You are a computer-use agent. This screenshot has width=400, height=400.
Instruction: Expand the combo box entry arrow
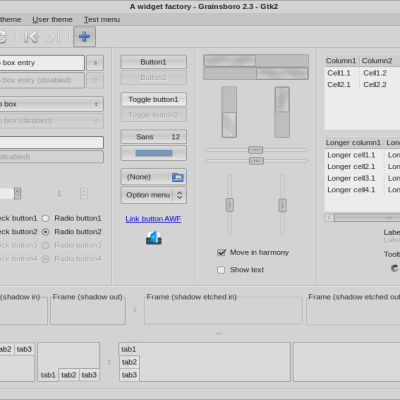(x=95, y=63)
